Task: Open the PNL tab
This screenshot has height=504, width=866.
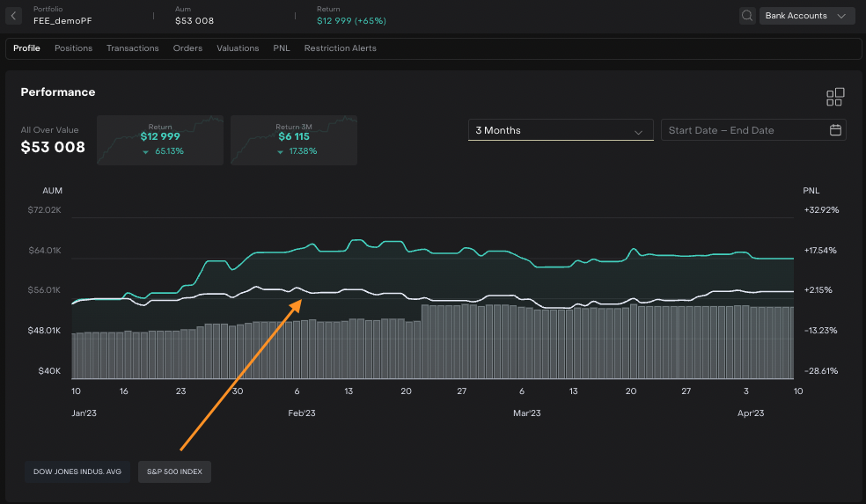Action: [282, 48]
